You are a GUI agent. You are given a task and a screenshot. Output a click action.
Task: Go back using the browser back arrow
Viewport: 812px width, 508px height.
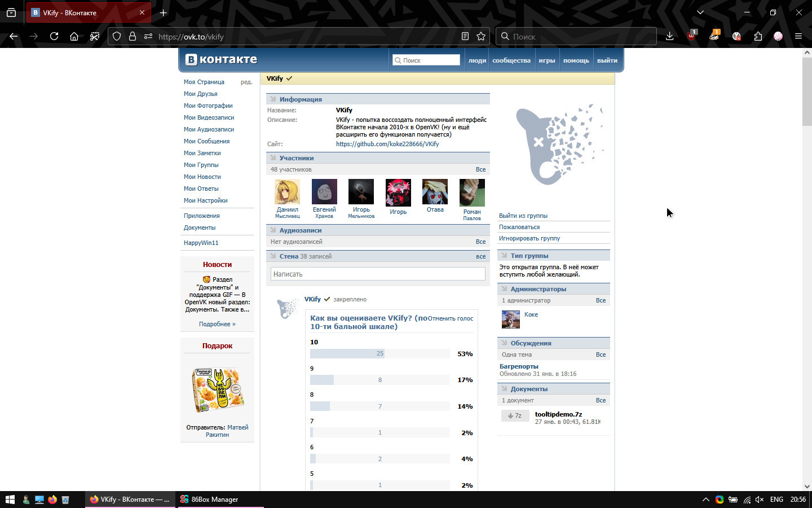point(14,37)
